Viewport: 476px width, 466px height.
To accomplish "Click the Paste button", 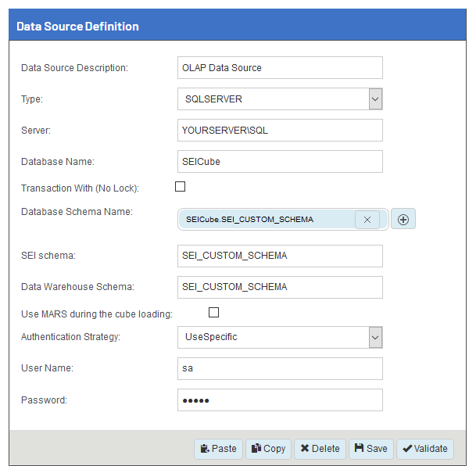I will [x=218, y=449].
